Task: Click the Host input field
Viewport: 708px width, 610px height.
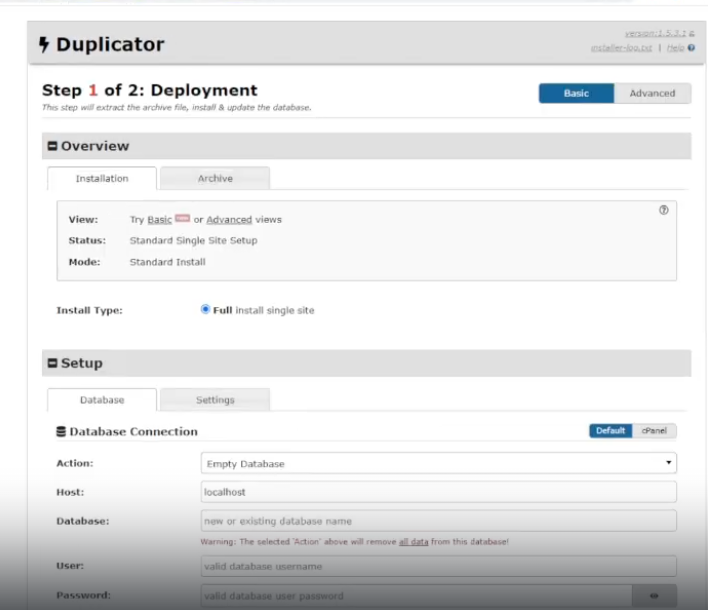Action: pyautogui.click(x=438, y=492)
